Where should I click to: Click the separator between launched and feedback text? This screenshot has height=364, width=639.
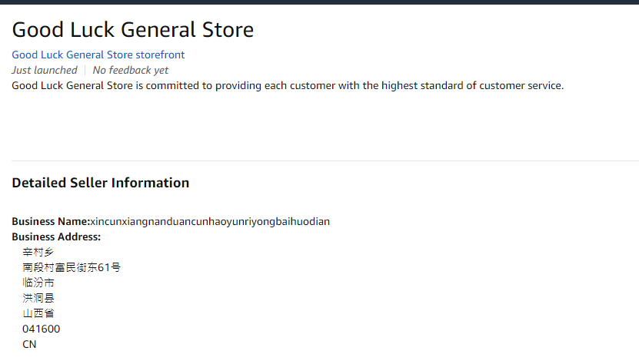click(85, 70)
